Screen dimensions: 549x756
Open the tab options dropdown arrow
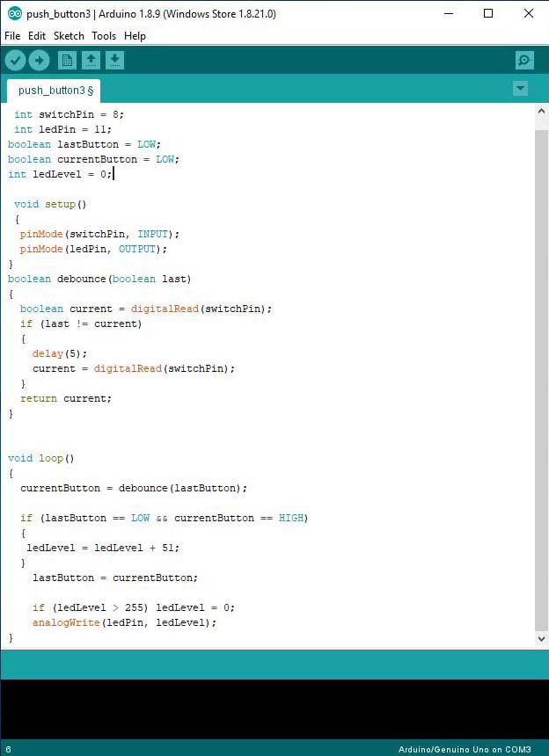[520, 88]
